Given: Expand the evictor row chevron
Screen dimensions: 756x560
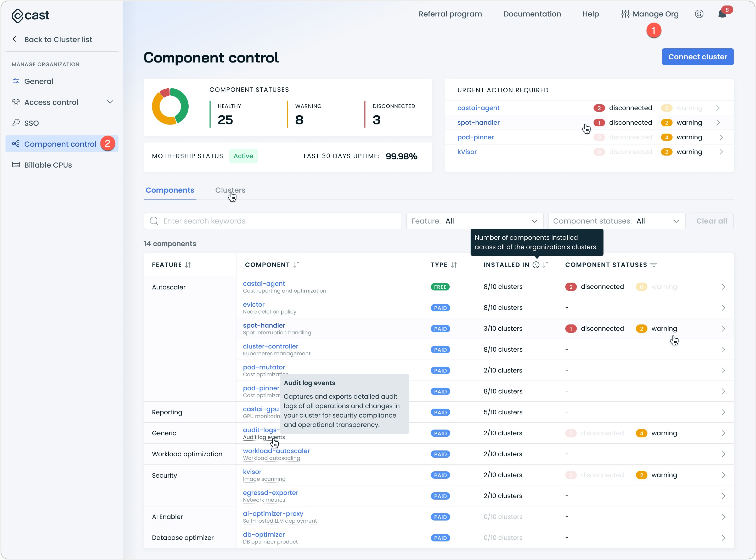Looking at the screenshot, I should tap(723, 308).
